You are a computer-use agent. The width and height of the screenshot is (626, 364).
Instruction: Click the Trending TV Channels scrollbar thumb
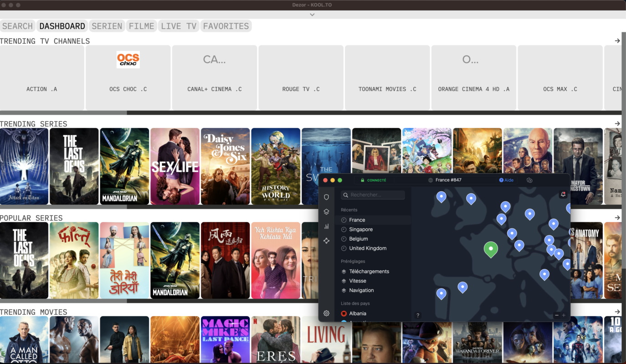click(63, 112)
